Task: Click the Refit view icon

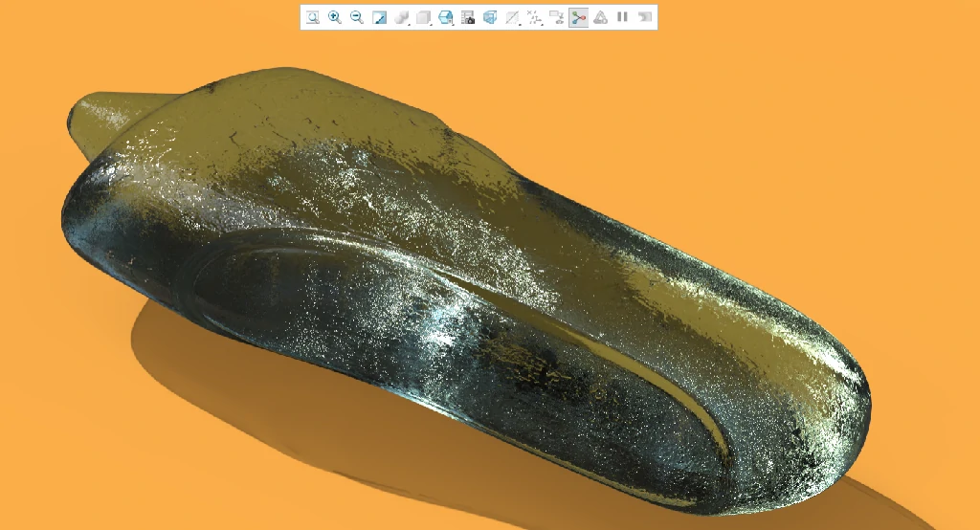Action: [x=313, y=17]
